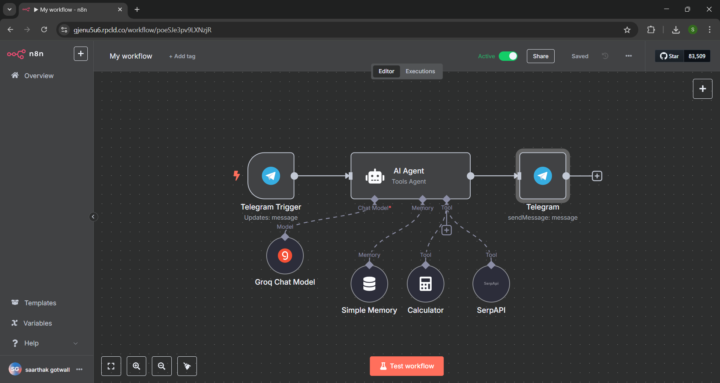Open workflow history icon
Viewport: 720px width, 383px height.
[605, 56]
